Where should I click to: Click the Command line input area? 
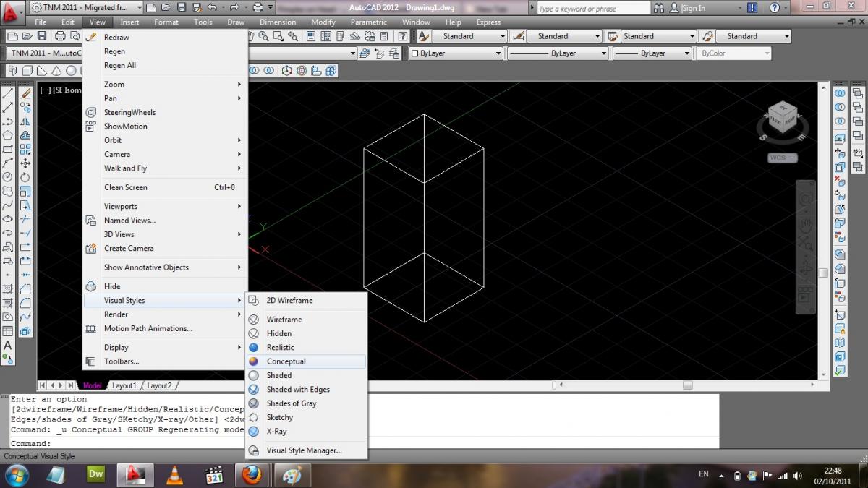click(364, 443)
